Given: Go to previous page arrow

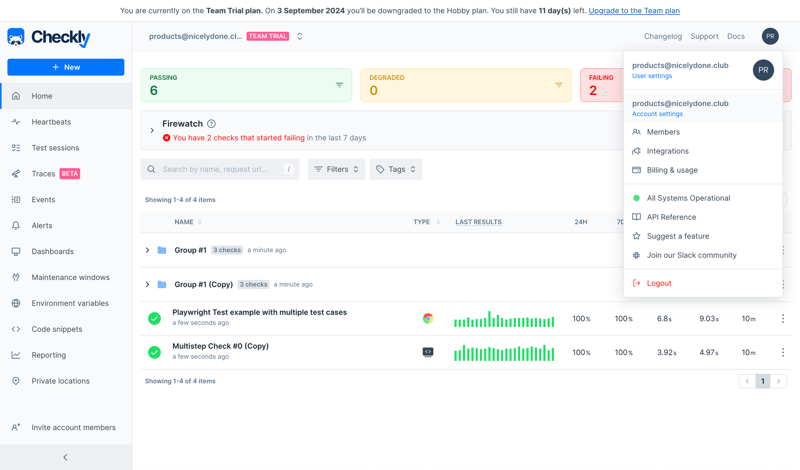Looking at the screenshot, I should tap(747, 381).
